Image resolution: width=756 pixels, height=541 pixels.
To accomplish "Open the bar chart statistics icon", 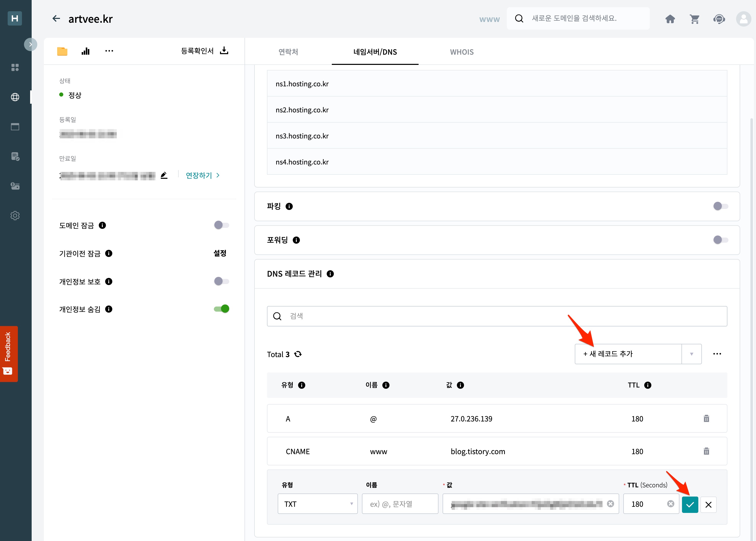I will pyautogui.click(x=86, y=51).
